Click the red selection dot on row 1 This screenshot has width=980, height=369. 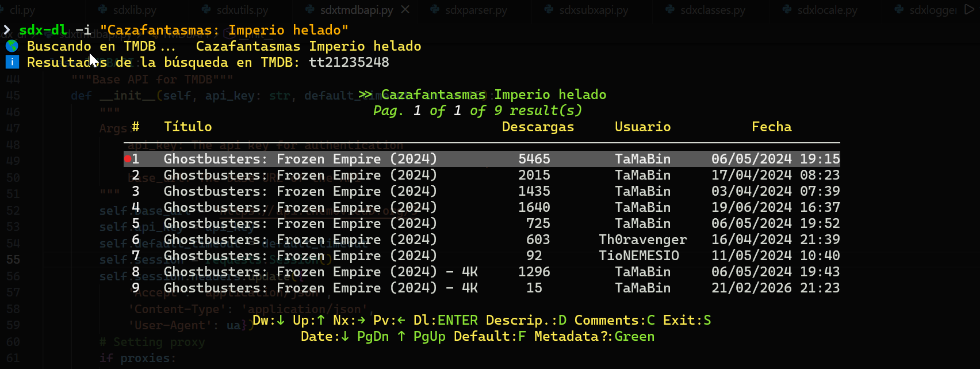point(127,159)
